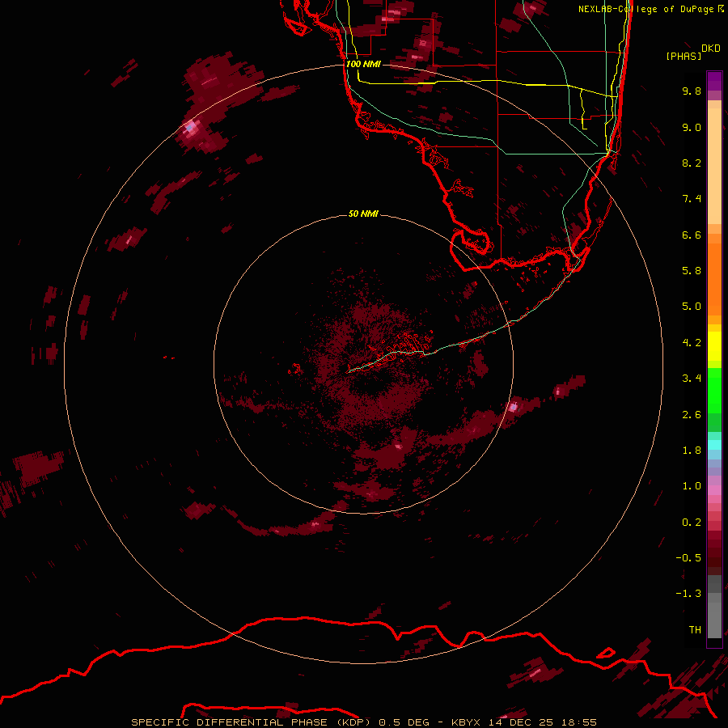Click the 100 NMI range ring label

tap(363, 64)
